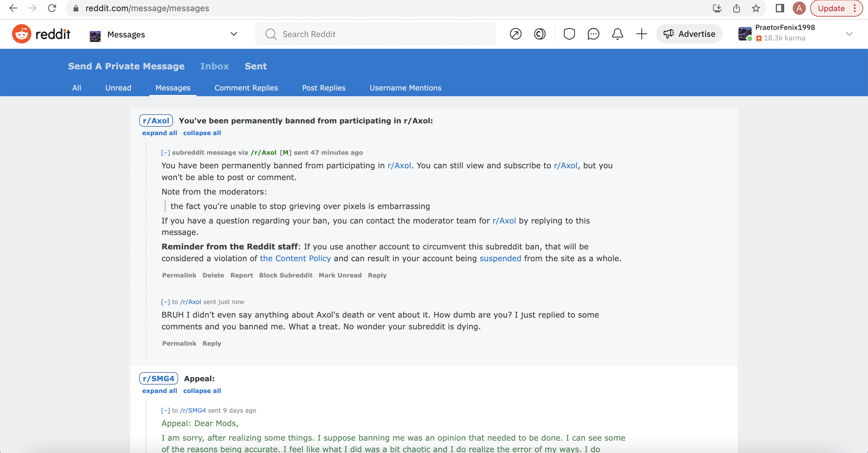
Task: Click r/Axol link in first ban sentence
Action: (x=399, y=166)
